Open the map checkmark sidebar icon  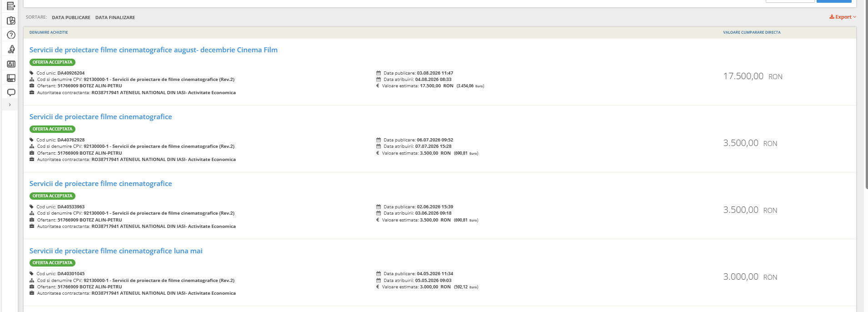[x=11, y=20]
